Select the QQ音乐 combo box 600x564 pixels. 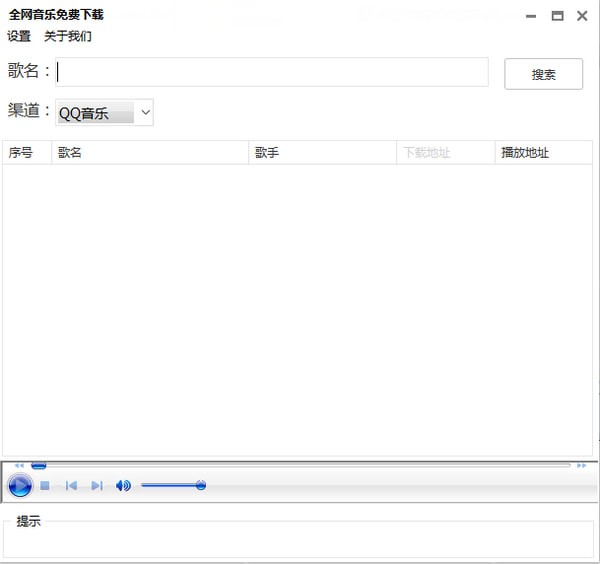click(x=96, y=113)
